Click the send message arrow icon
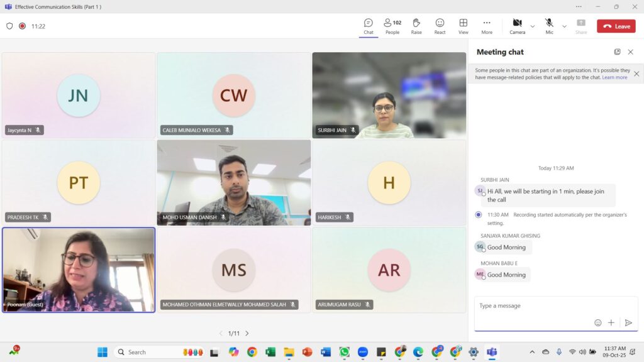The width and height of the screenshot is (644, 362). tap(628, 322)
